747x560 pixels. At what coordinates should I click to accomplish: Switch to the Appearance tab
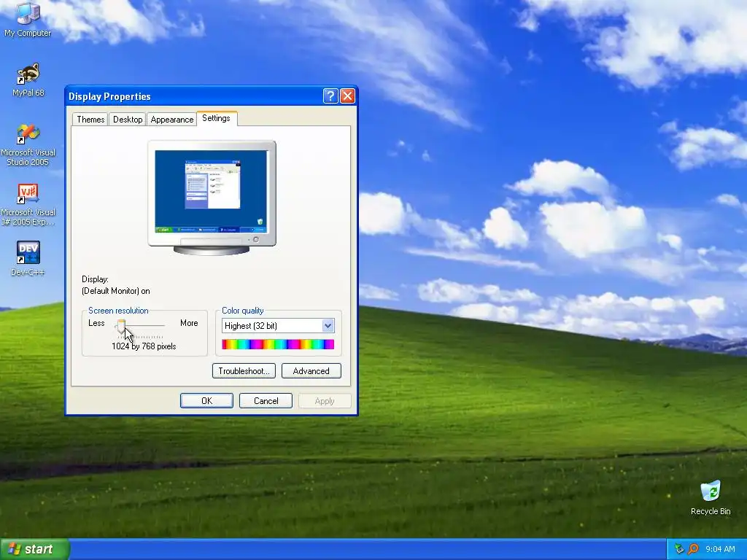click(172, 119)
